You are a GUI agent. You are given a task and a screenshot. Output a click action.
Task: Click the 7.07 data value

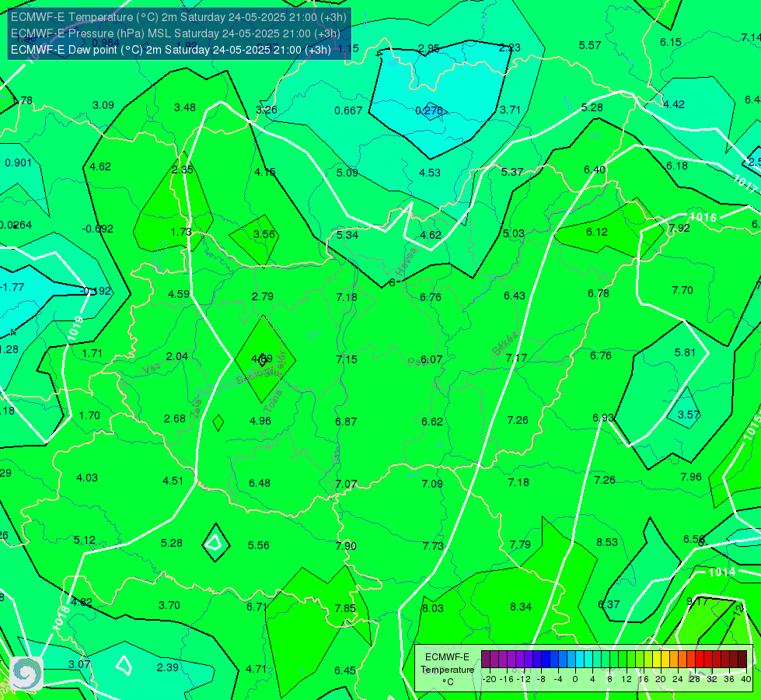tap(346, 485)
